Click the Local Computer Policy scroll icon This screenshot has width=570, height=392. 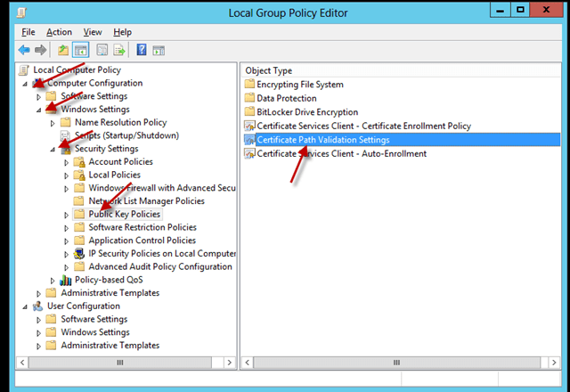coord(24,69)
